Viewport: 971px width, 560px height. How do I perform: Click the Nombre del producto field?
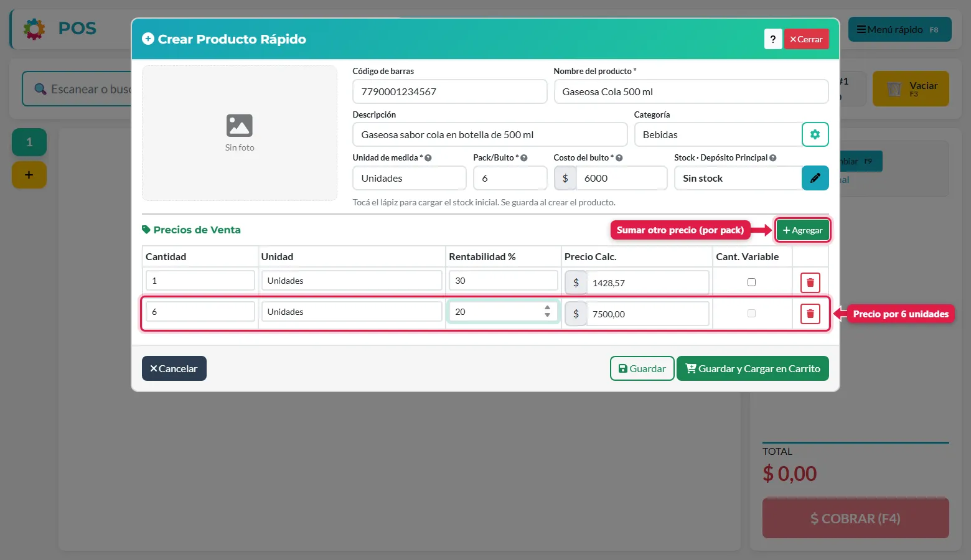point(691,91)
